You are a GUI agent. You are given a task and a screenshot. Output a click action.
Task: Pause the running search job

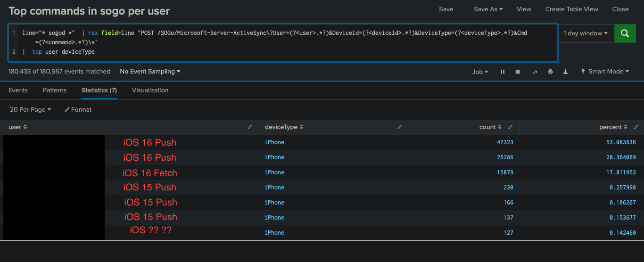pyautogui.click(x=503, y=72)
